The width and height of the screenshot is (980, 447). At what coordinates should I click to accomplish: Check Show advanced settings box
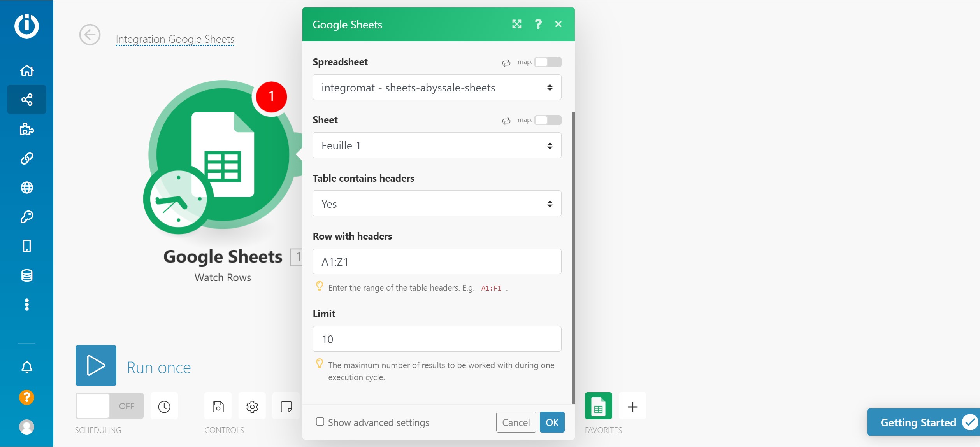[320, 422]
